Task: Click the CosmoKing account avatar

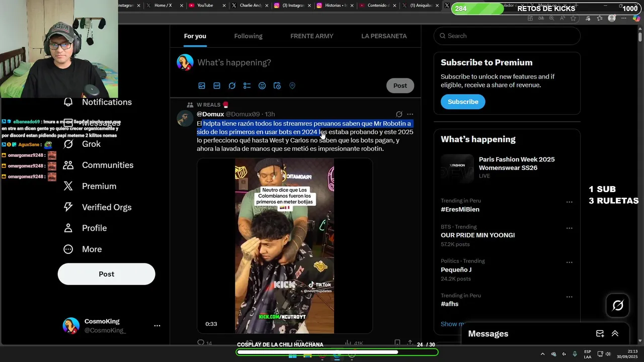Action: point(71,326)
